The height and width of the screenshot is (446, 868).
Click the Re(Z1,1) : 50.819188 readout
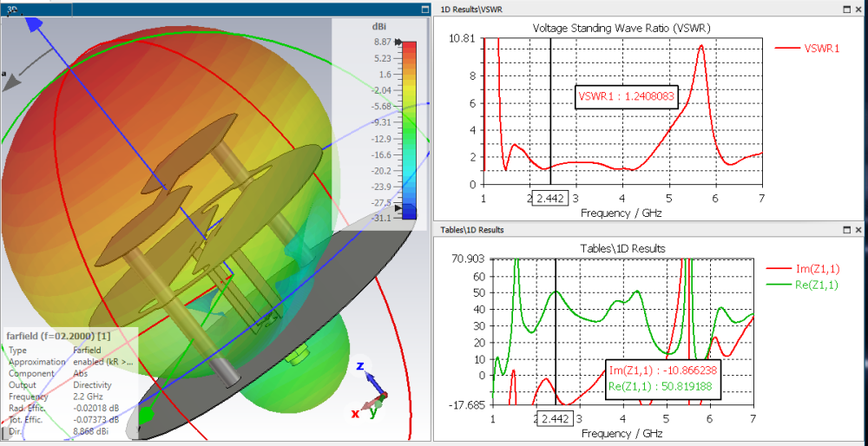click(x=660, y=386)
